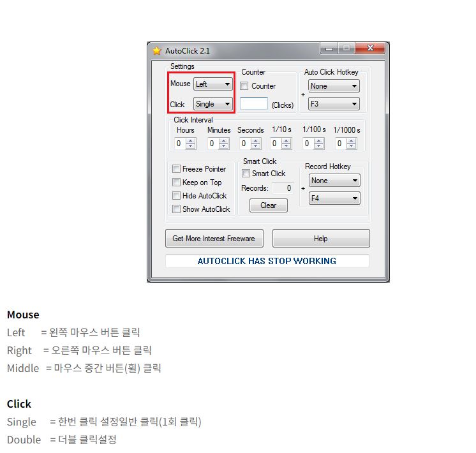Increase the Minutes interval value

tap(224, 141)
